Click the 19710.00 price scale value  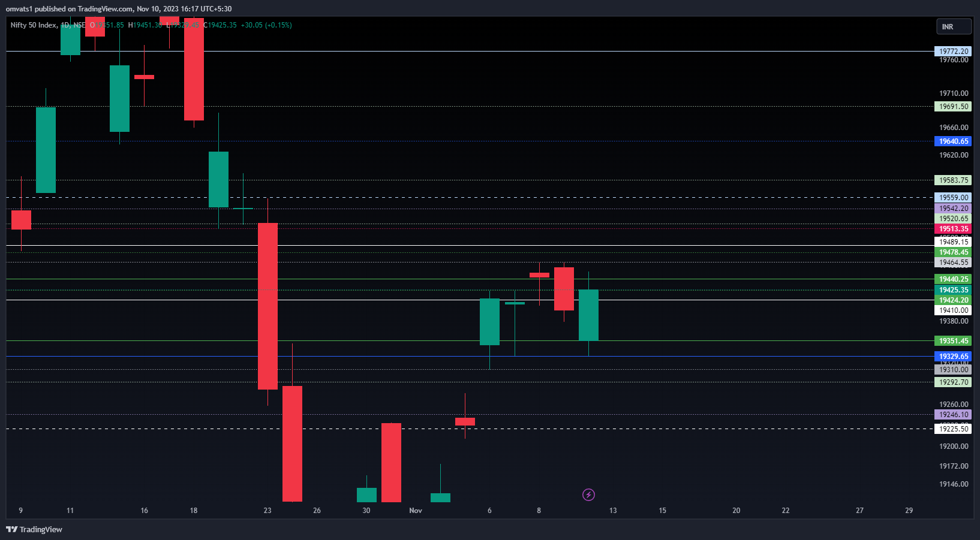click(954, 93)
